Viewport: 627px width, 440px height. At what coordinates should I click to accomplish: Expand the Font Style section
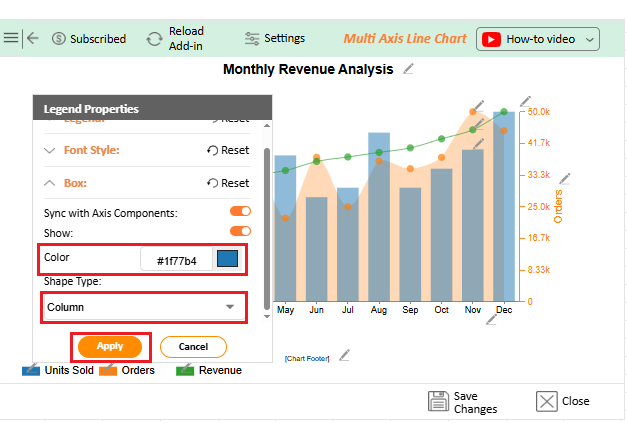point(51,150)
